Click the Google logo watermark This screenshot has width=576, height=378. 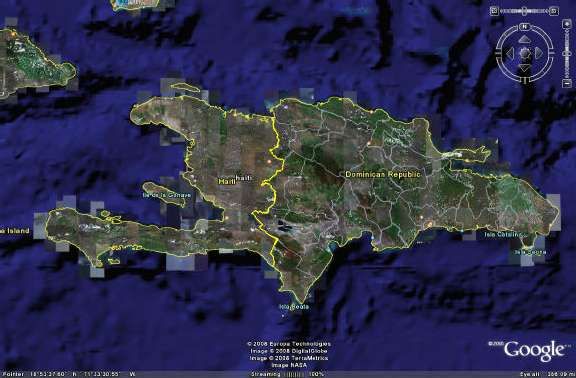point(533,351)
